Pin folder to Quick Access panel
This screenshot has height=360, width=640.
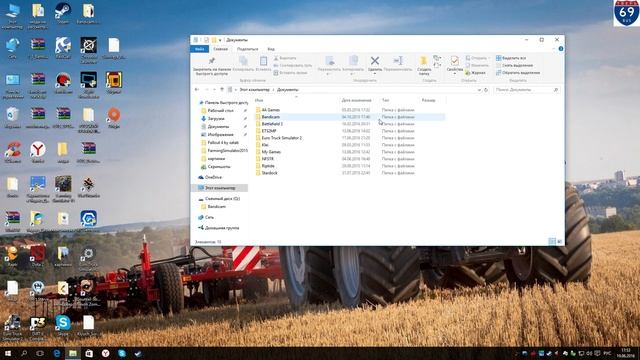212,66
